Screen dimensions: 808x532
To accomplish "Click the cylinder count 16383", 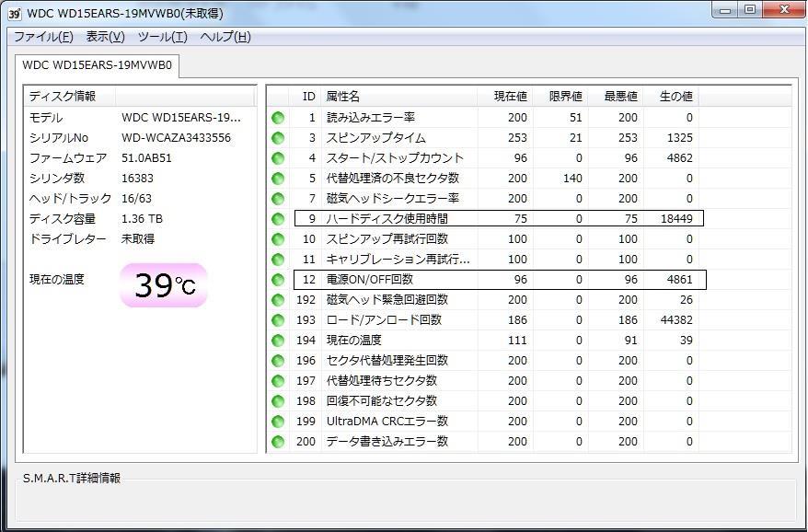I will click(138, 179).
